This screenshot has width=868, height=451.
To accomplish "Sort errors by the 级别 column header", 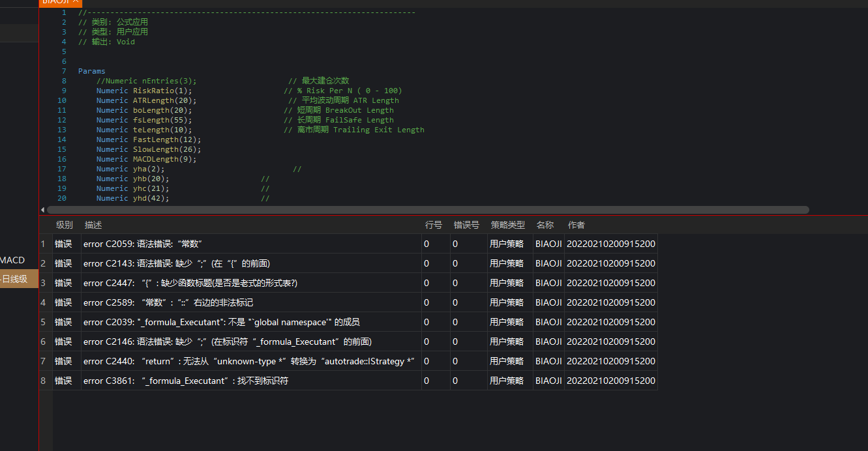I will point(64,225).
